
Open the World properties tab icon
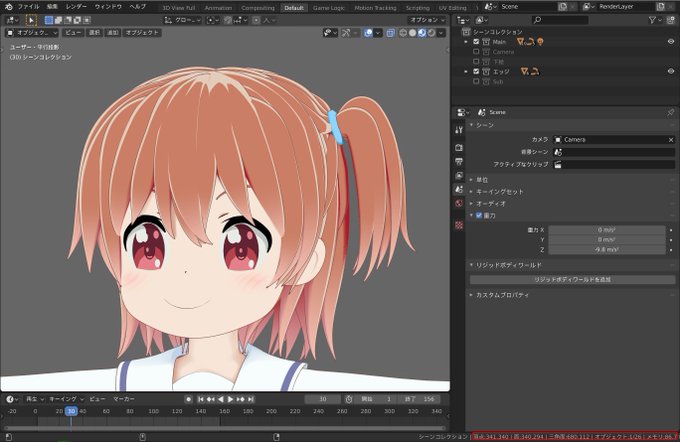click(x=459, y=203)
